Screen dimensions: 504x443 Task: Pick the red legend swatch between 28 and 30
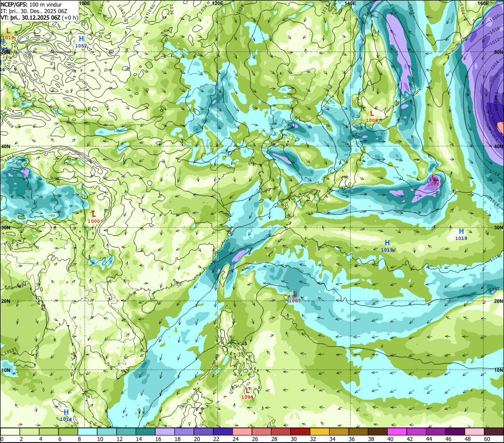coord(281,432)
